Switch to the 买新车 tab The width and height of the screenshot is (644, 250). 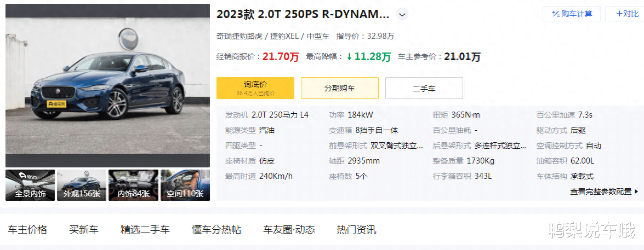tap(84, 230)
